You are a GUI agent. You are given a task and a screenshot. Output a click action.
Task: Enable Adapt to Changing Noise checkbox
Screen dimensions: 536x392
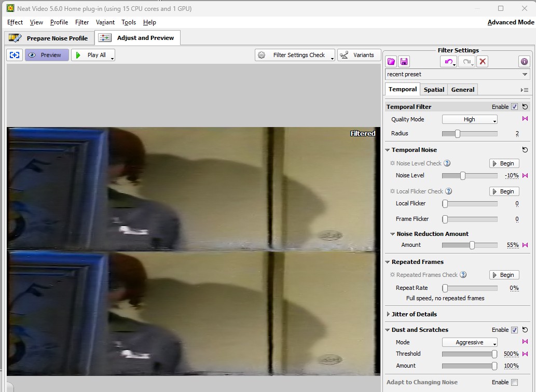pos(514,382)
